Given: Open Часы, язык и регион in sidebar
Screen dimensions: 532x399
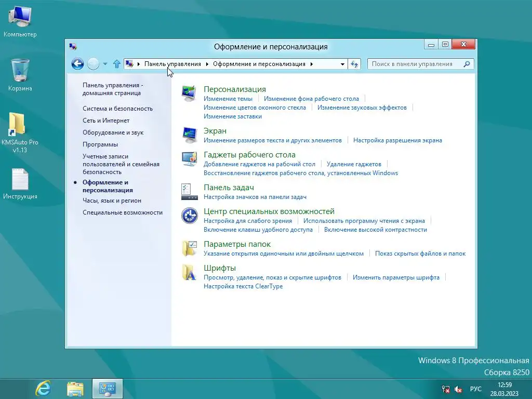Looking at the screenshot, I should [112, 201].
